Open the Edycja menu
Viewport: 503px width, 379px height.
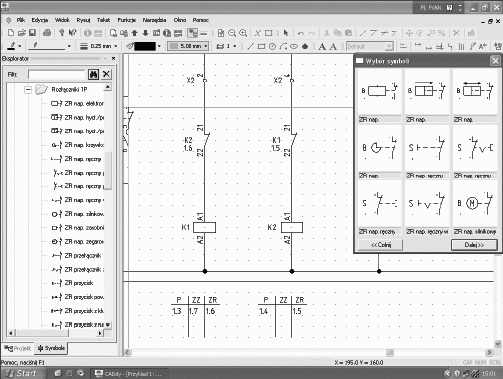pos(40,20)
